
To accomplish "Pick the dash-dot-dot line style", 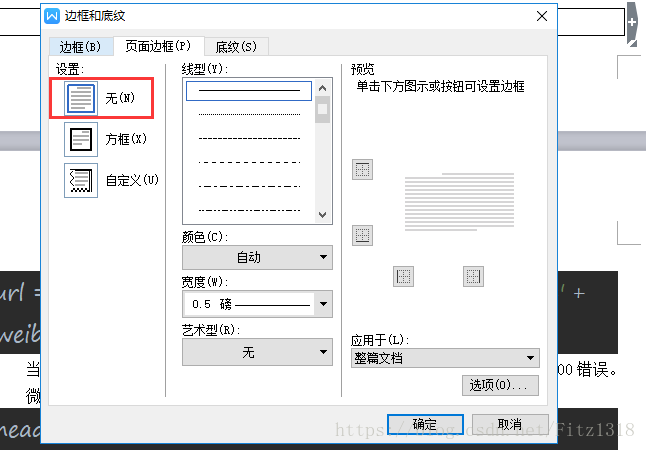I will 249,210.
